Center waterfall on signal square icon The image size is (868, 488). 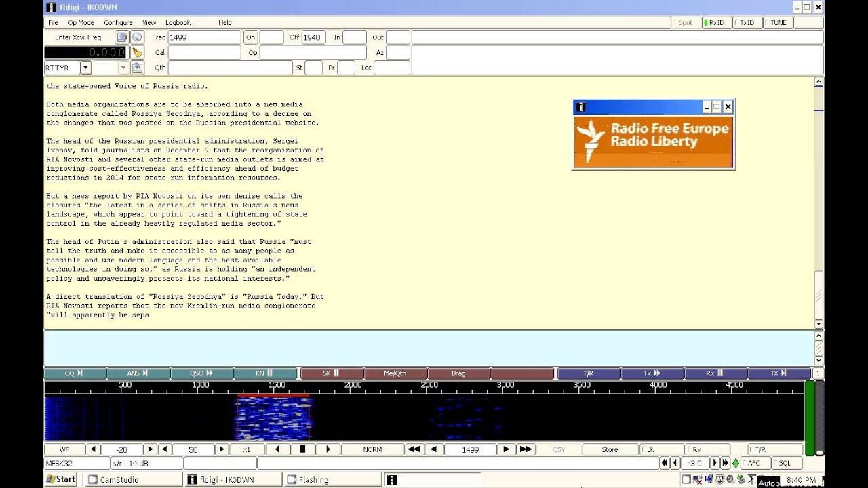point(303,449)
